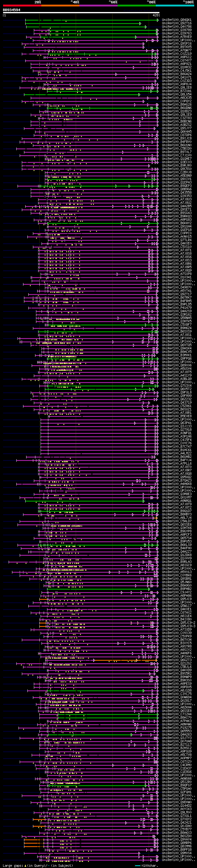Select the UniRef100_C6TDP6 label
197x868 pixels.
pyautogui.click(x=176, y=135)
